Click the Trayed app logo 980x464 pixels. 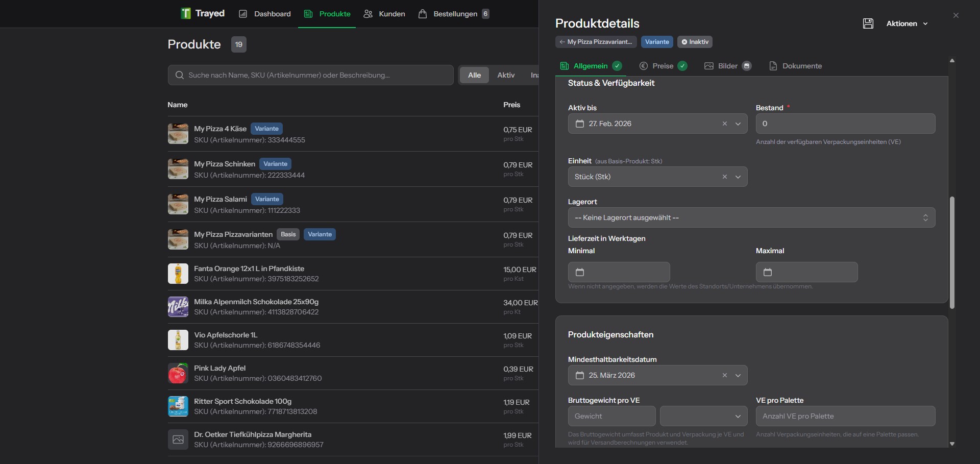185,13
